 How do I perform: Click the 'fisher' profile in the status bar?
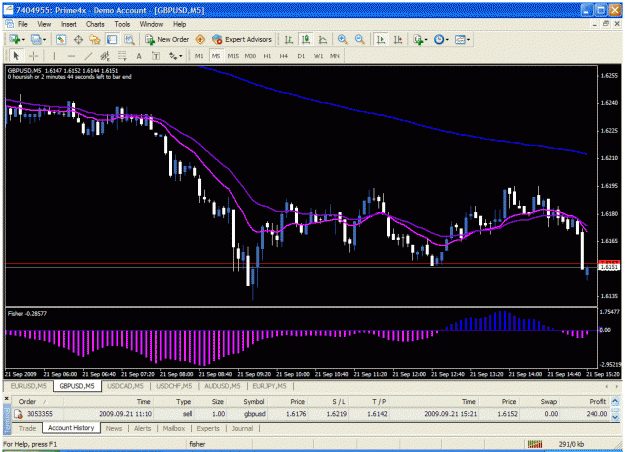click(197, 444)
